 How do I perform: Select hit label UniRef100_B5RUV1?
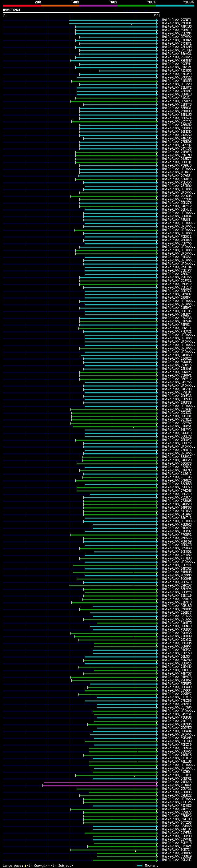(176, 375)
